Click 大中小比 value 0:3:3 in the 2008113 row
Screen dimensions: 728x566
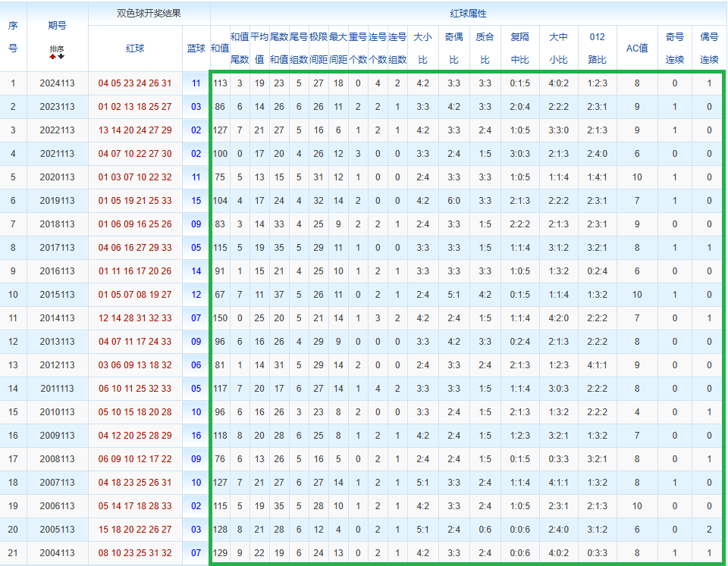(558, 459)
